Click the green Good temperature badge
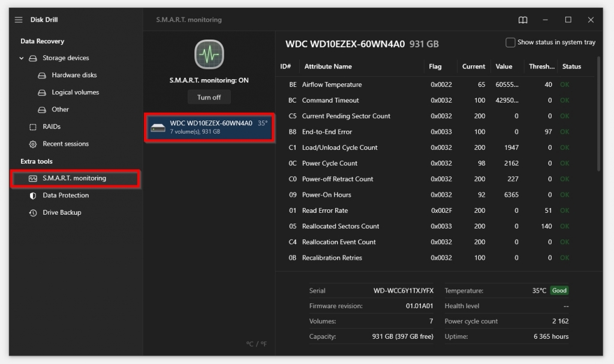614x364 pixels. coord(558,290)
